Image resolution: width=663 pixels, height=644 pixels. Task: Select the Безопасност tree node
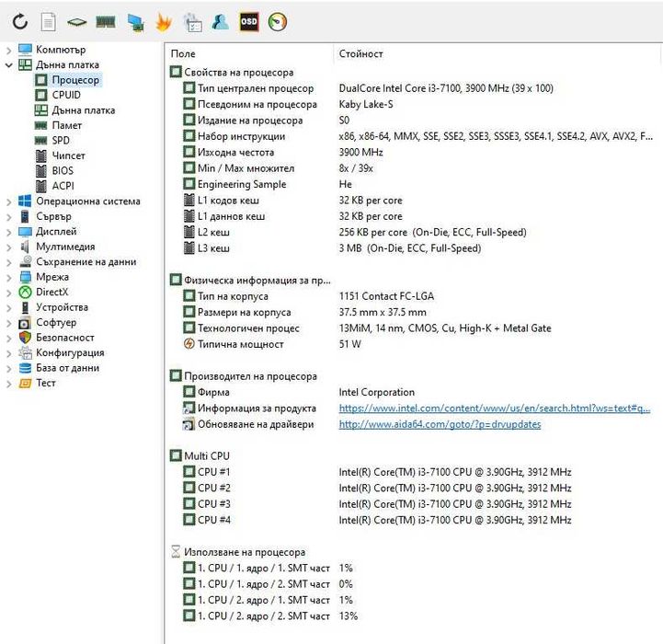64,338
